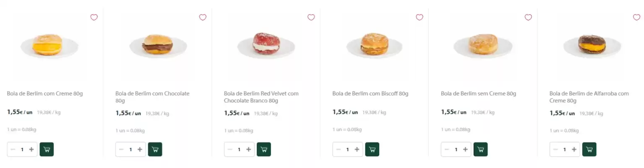The height and width of the screenshot is (168, 644).
Task: Increase quantity of Red Velvet product
Action: click(248, 150)
